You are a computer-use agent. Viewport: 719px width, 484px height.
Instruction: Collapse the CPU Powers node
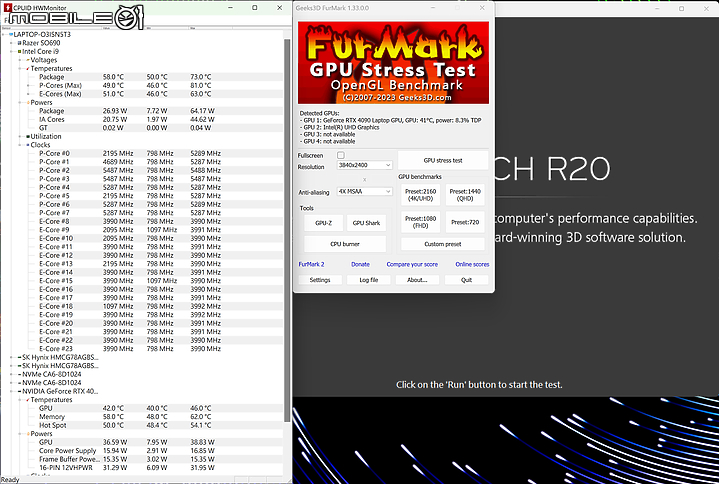[x=21, y=102]
